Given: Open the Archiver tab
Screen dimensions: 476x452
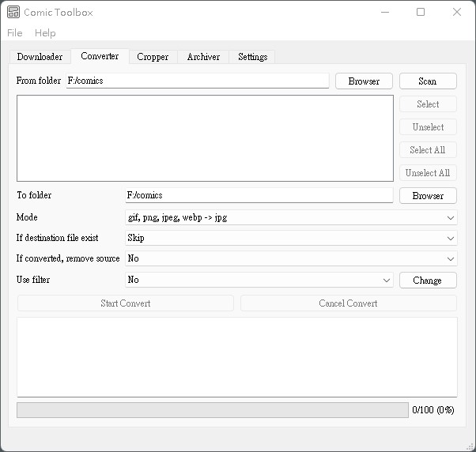Looking at the screenshot, I should 203,57.
